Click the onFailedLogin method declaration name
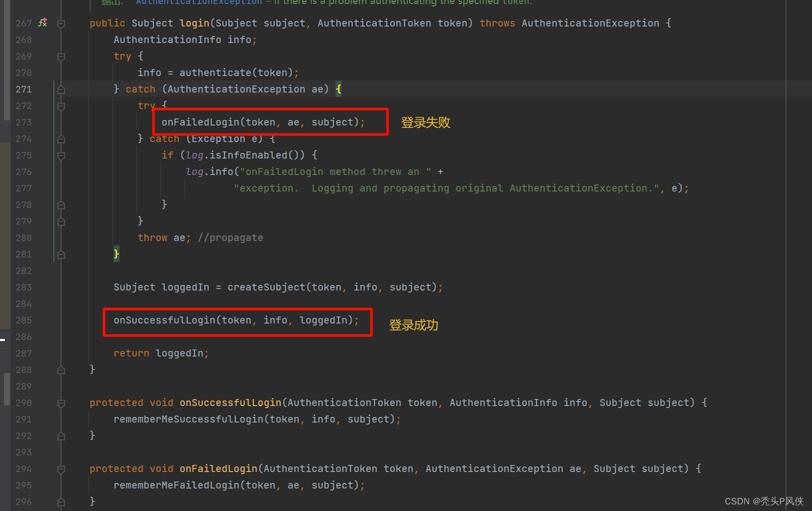Image resolution: width=812 pixels, height=511 pixels. 218,468
